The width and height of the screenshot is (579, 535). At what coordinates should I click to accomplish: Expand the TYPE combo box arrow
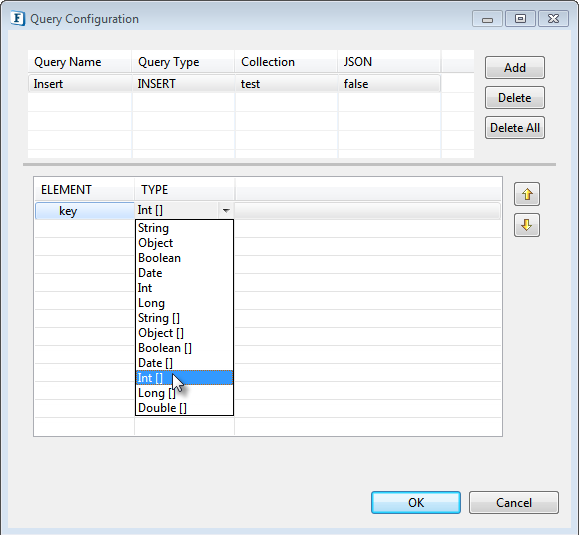point(226,210)
